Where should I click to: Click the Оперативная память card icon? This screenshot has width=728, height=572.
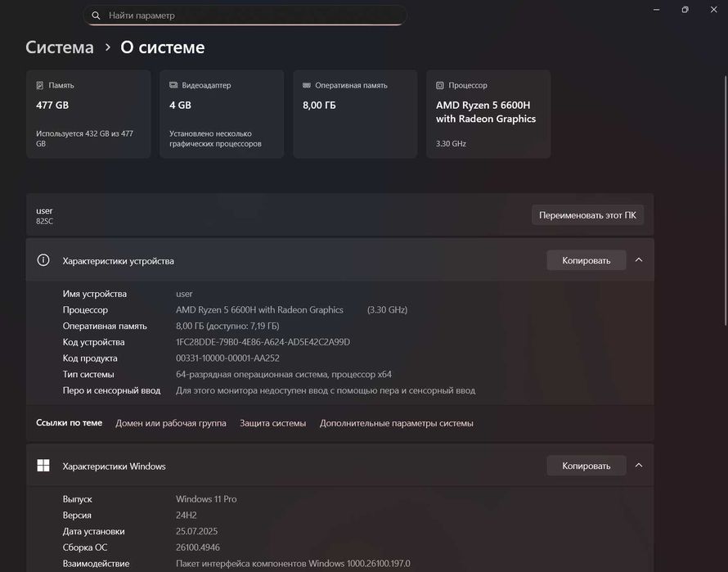click(x=307, y=85)
